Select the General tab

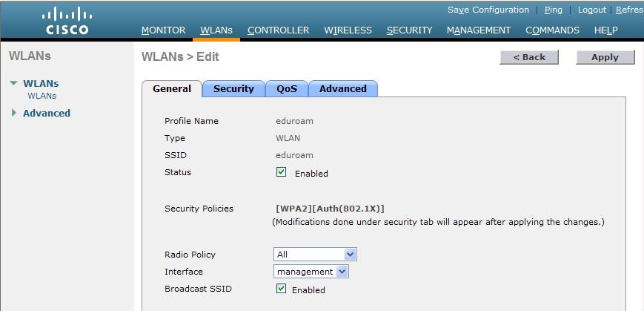(172, 89)
